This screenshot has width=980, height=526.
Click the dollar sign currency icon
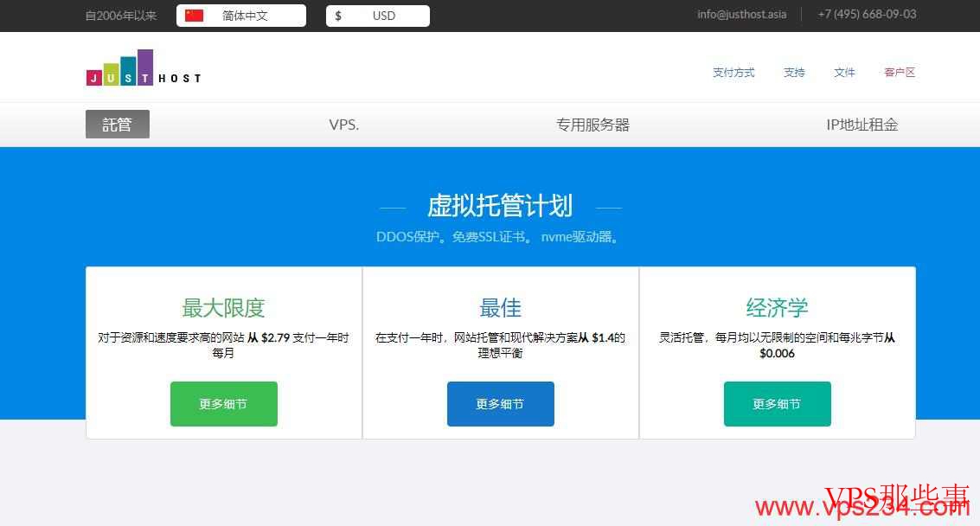point(338,16)
